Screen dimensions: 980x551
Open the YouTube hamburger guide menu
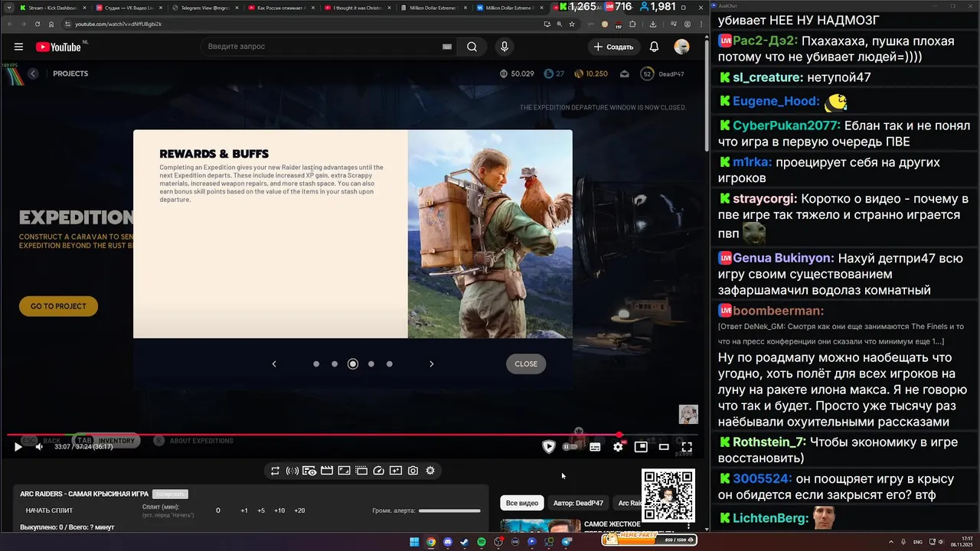(18, 47)
